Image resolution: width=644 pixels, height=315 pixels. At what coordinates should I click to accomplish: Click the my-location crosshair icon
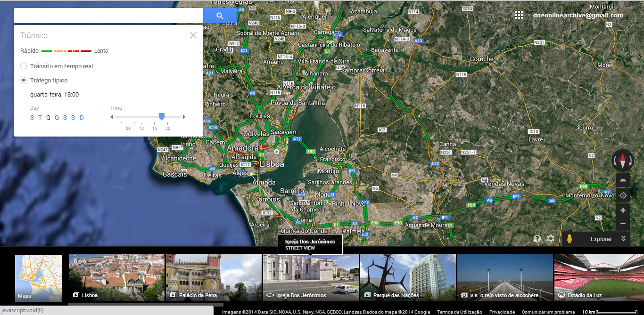623,195
